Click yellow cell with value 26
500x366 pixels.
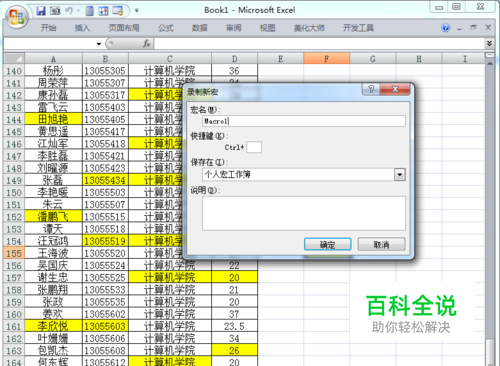234,350
